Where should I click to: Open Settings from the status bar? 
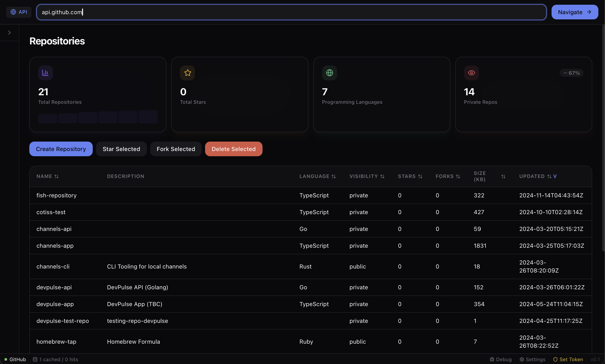point(532,359)
